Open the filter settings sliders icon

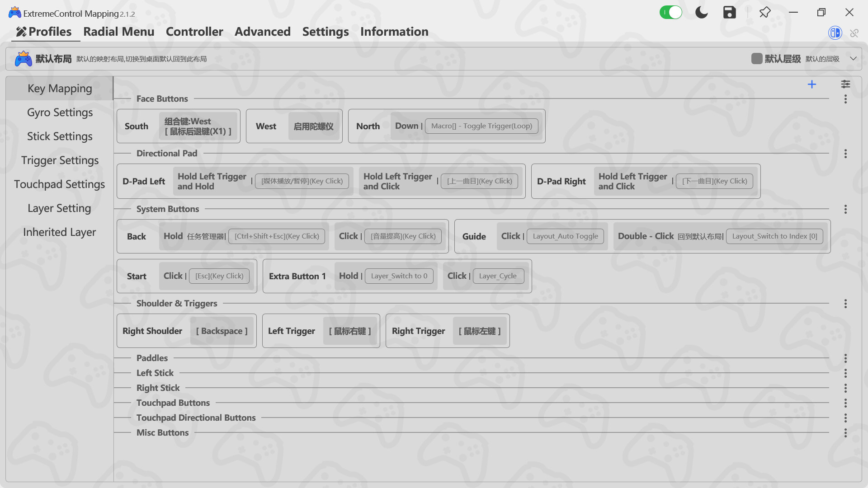point(845,84)
